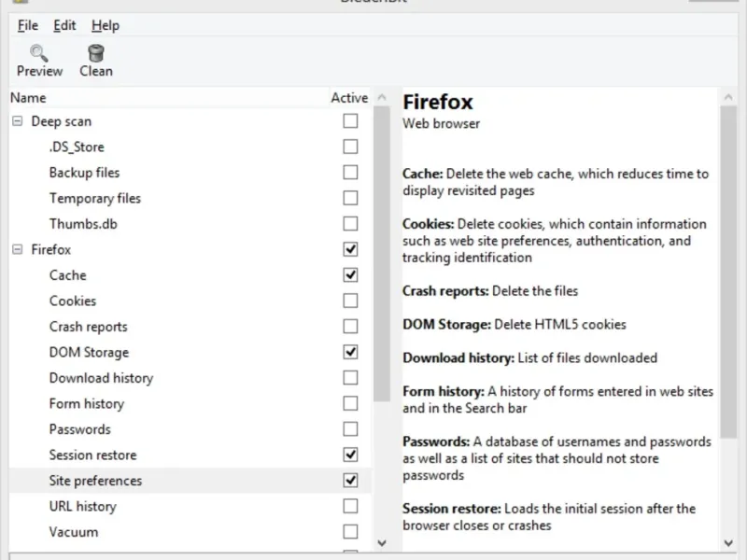Click the bold Crash reports: description label
747x560 pixels.
pyautogui.click(x=445, y=291)
